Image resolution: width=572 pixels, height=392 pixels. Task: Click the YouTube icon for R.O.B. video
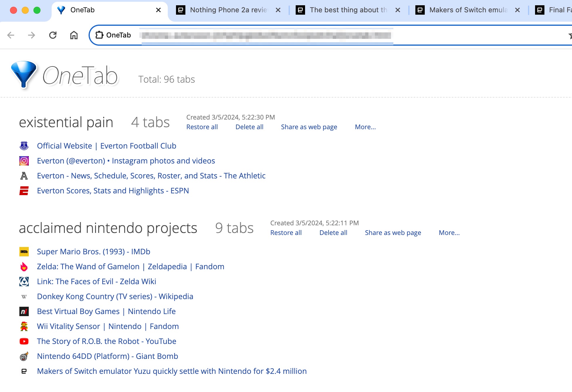pyautogui.click(x=24, y=341)
